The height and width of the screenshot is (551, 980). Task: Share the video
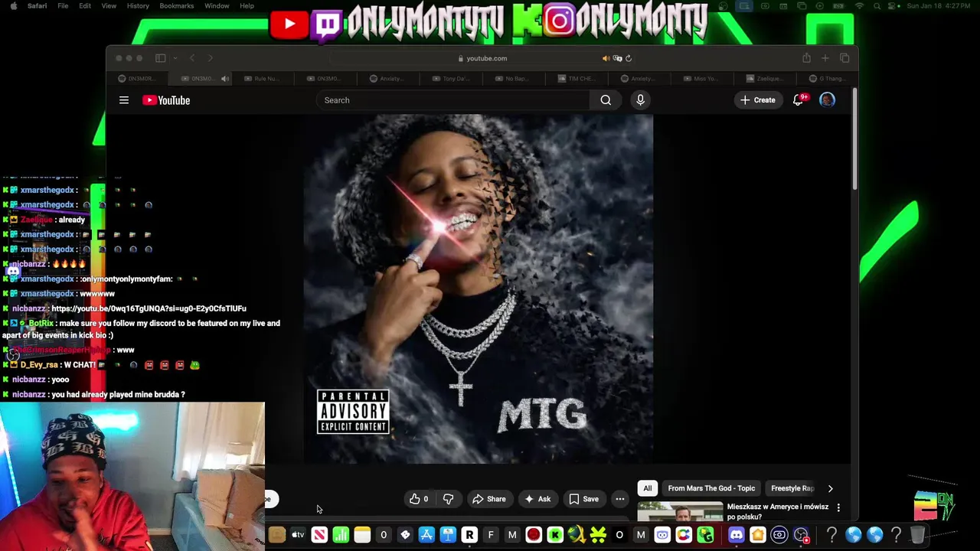point(488,499)
